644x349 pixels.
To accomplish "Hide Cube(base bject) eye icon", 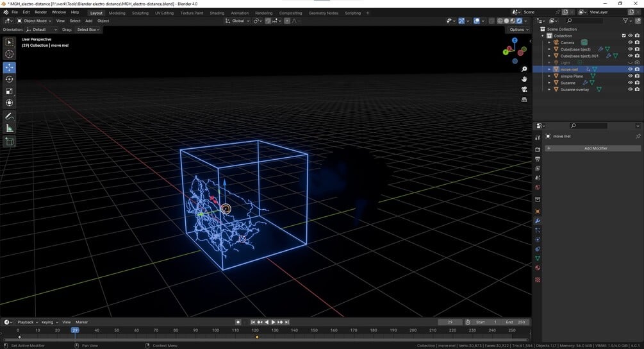I will (x=630, y=49).
